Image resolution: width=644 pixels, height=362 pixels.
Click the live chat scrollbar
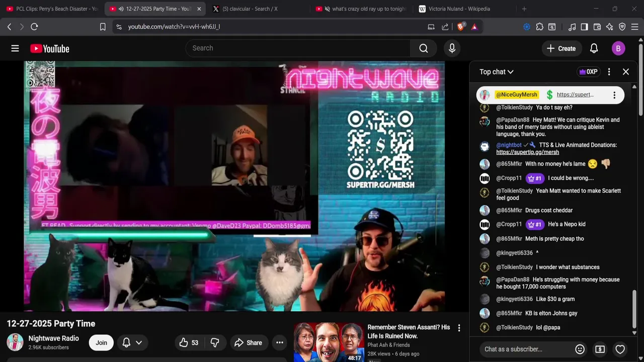pos(634,310)
